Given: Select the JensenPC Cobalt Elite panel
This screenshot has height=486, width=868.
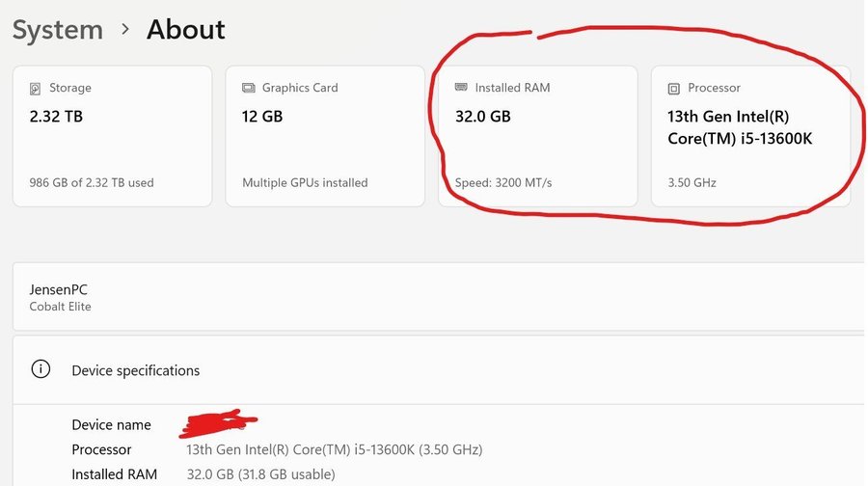Looking at the screenshot, I should [440, 297].
